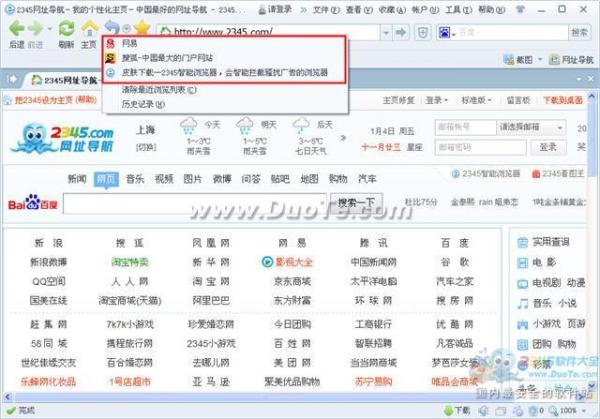Open the 京东商城 site link
The width and height of the screenshot is (600, 419).
(292, 282)
